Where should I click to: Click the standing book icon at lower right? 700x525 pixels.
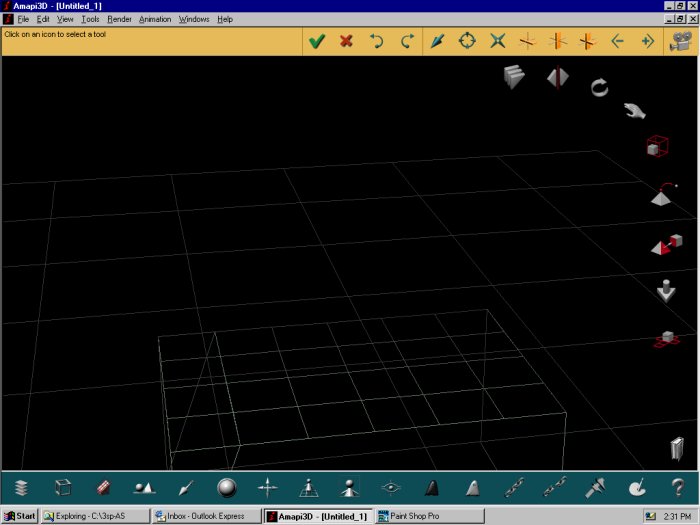click(677, 449)
